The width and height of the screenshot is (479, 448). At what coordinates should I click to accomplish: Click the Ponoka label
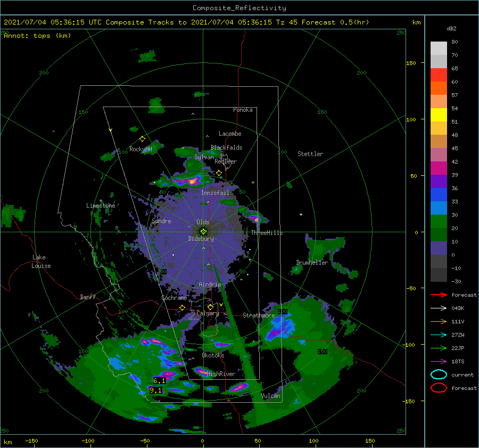(x=243, y=110)
